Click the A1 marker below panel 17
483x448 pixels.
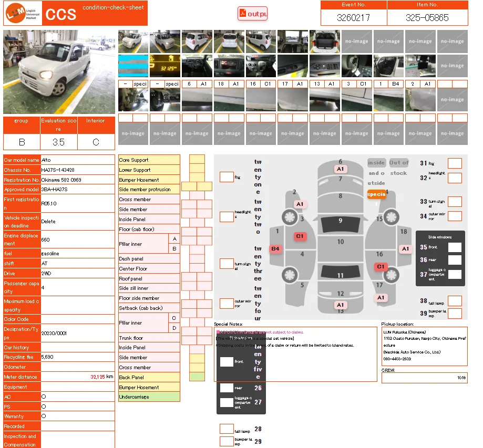point(381,298)
